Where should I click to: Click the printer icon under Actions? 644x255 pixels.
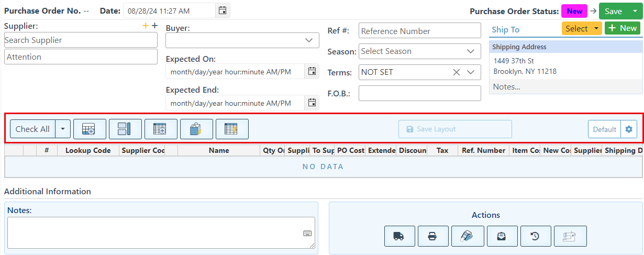pos(433,236)
